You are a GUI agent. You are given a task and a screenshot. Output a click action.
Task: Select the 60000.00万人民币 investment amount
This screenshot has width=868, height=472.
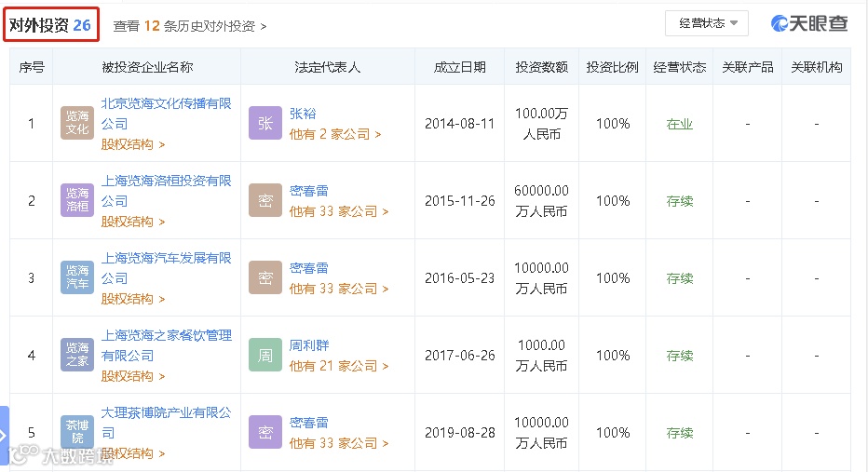541,201
